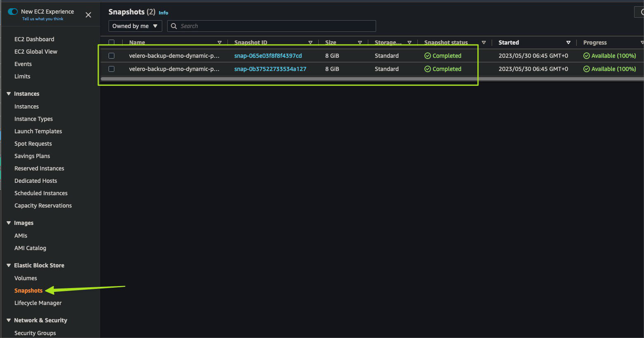
Task: Open Dedicated Hosts
Action: click(x=36, y=181)
